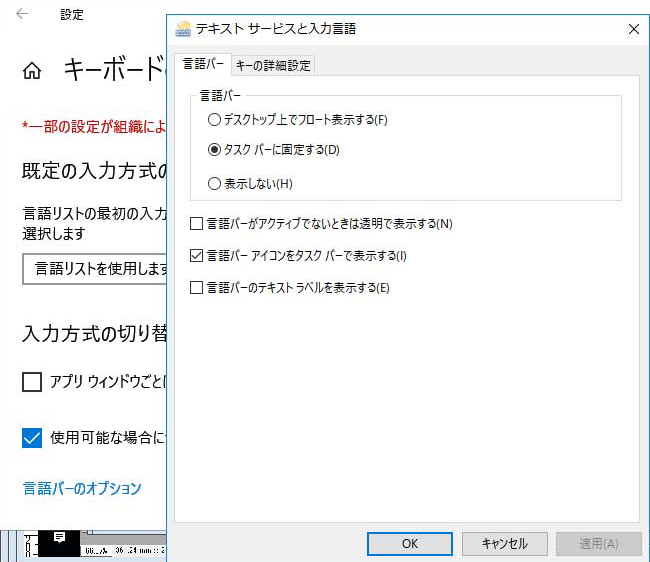
Task: Select 表示しない radio option
Action: point(214,184)
